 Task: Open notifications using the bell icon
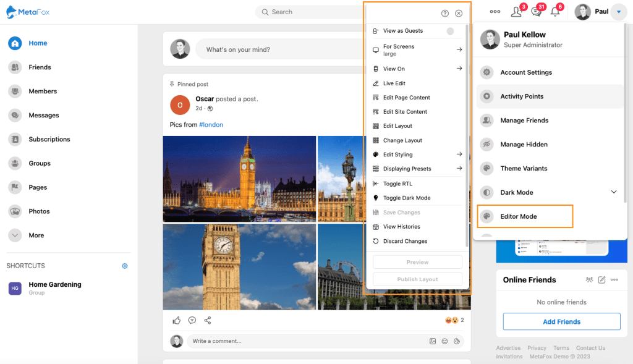coord(554,11)
